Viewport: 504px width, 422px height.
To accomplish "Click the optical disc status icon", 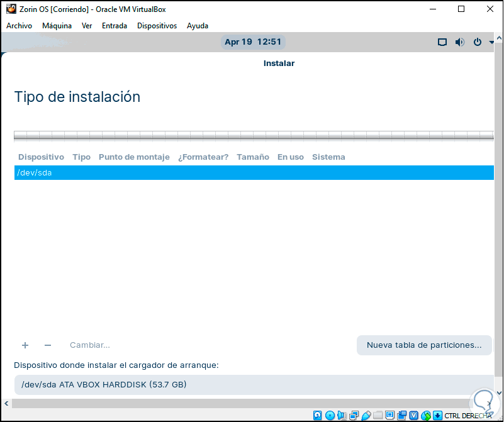I will coord(330,416).
